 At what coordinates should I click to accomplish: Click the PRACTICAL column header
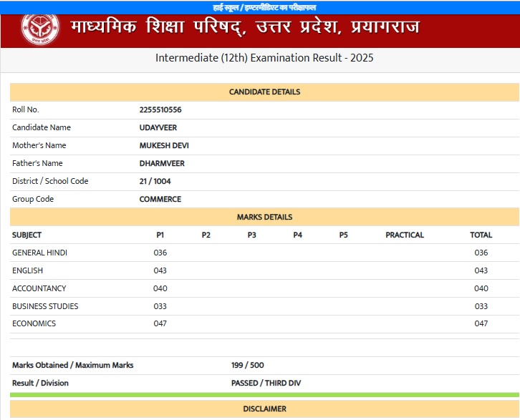point(405,235)
